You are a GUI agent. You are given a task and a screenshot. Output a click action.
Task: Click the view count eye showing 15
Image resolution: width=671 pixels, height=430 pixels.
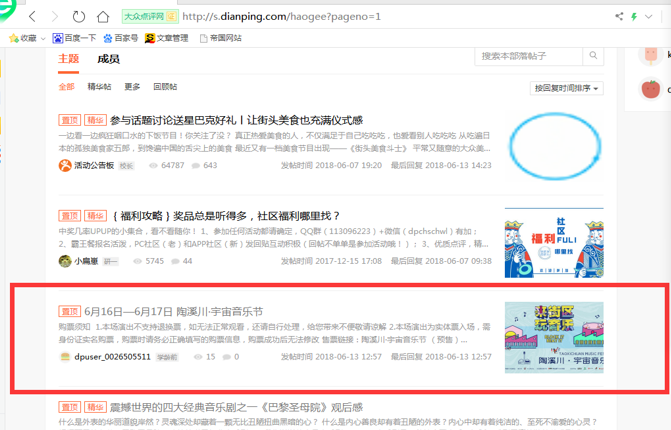click(198, 357)
